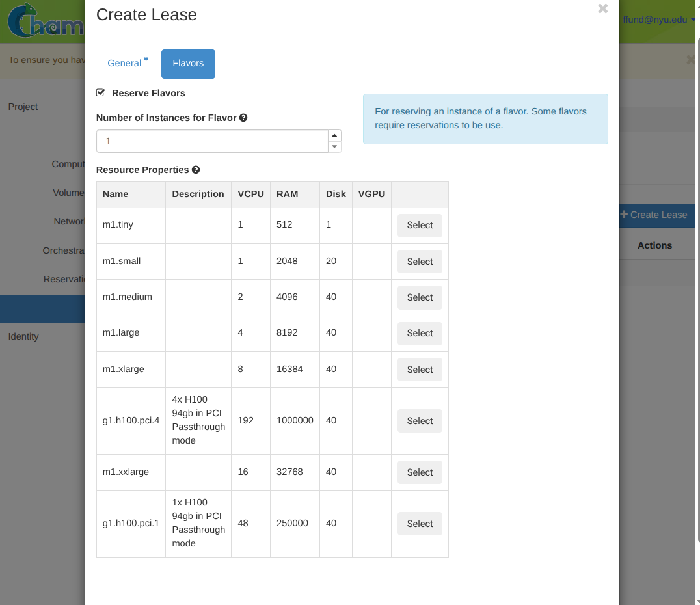
Task: Select the g1.h100.pci.4 flavor
Action: tap(420, 421)
